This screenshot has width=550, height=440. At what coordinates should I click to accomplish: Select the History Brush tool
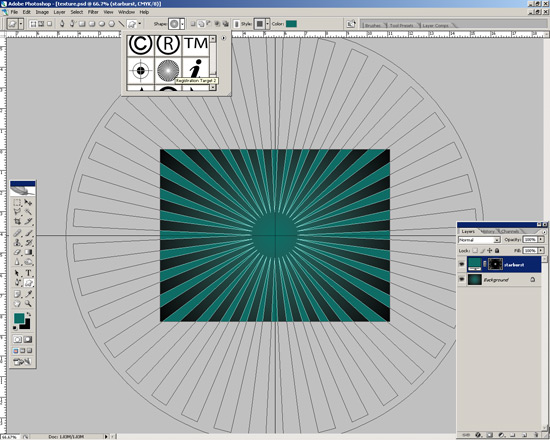tap(28, 242)
